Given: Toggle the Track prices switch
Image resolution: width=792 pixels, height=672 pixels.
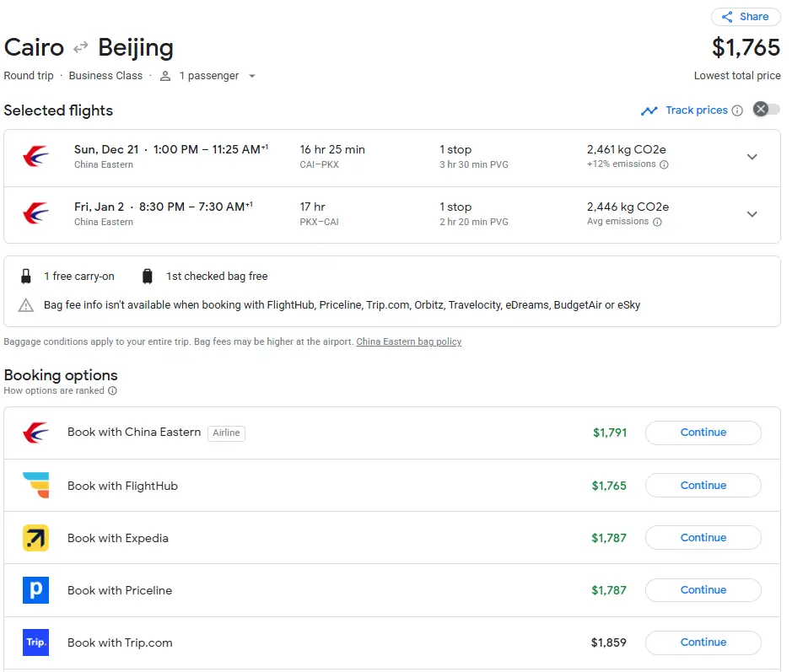Looking at the screenshot, I should [766, 110].
